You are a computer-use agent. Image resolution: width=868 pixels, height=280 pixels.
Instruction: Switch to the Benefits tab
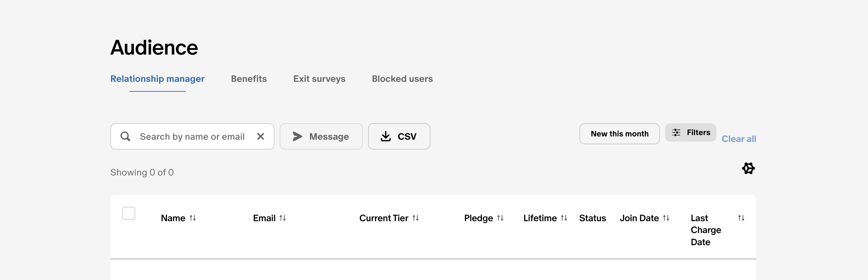pyautogui.click(x=249, y=79)
